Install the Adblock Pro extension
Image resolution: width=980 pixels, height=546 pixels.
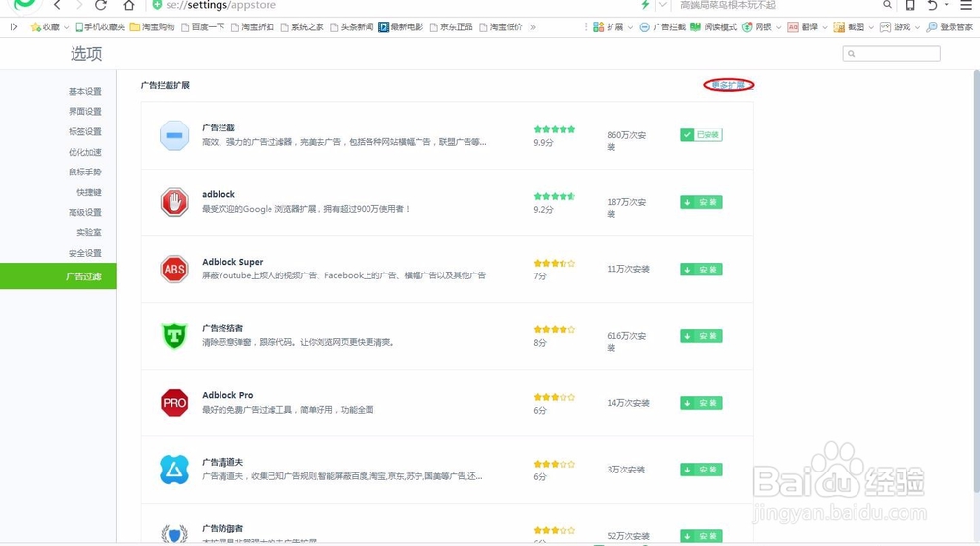(x=702, y=403)
